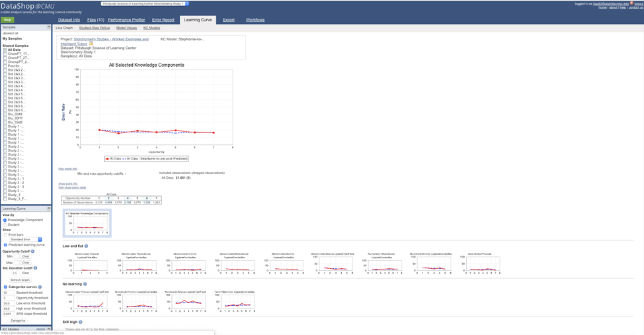
Task: Select All Selected Knowledge Components thumbnail
Action: click(87, 223)
